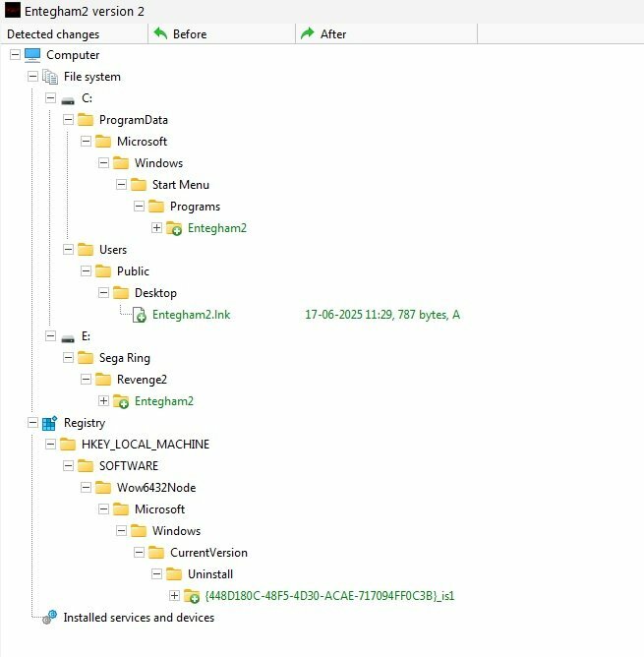
Task: Click the Detected changes column header
Action: coord(74,34)
